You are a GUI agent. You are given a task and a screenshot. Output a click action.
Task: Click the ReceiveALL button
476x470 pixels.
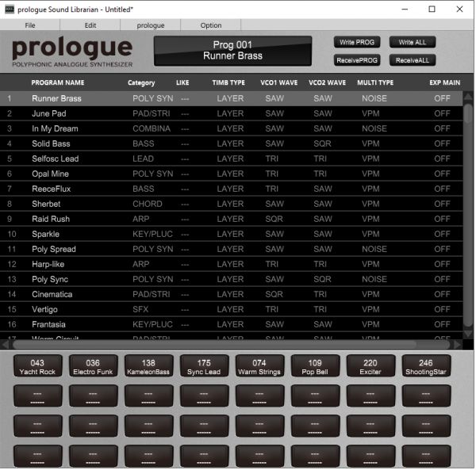click(x=413, y=60)
